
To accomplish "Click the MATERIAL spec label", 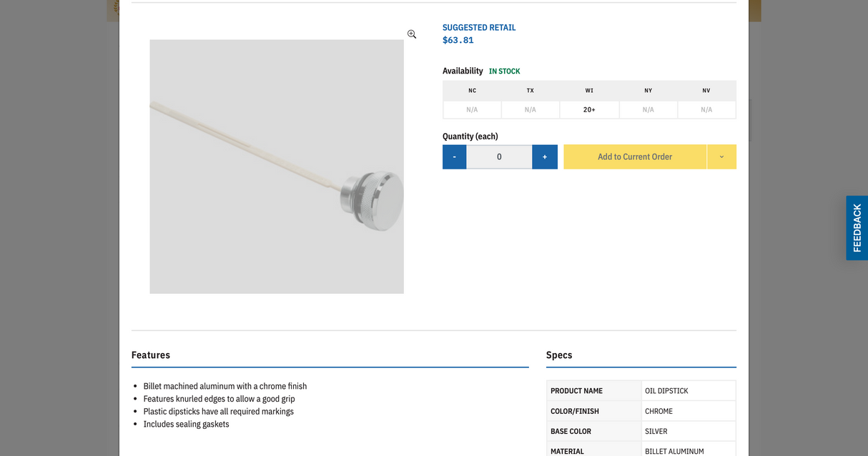I will [x=567, y=451].
